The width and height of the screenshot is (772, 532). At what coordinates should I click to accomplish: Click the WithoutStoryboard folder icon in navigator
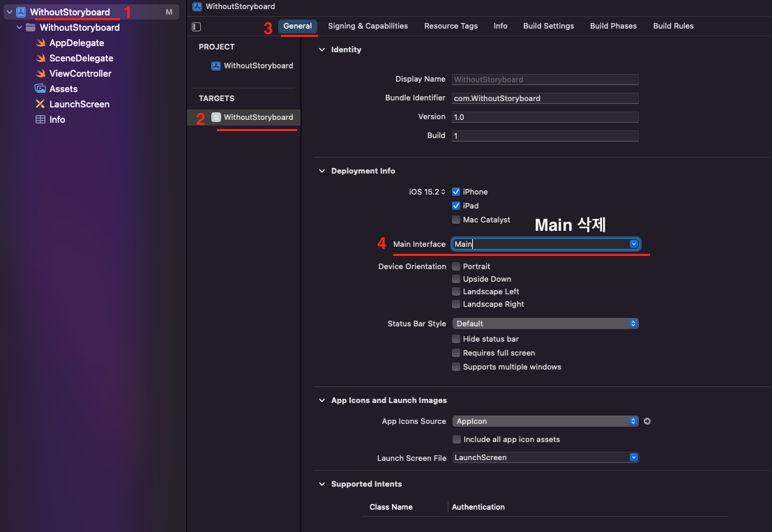[x=31, y=28]
